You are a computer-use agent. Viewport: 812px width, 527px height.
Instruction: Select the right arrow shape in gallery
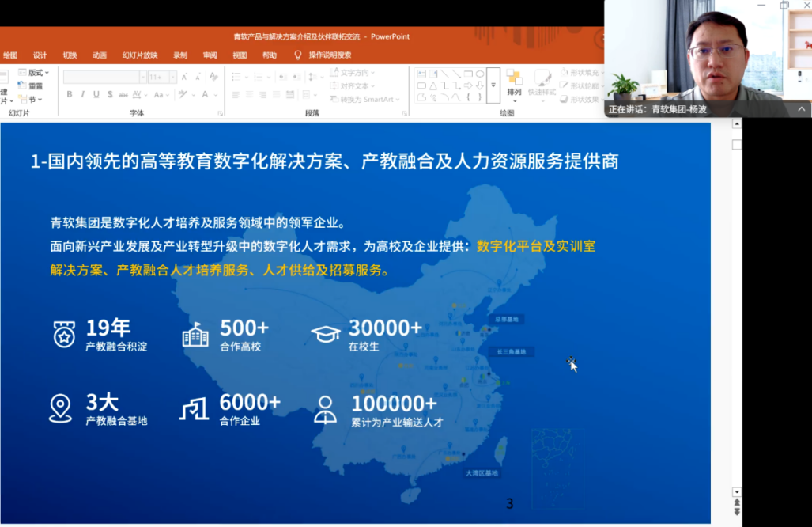(x=468, y=85)
